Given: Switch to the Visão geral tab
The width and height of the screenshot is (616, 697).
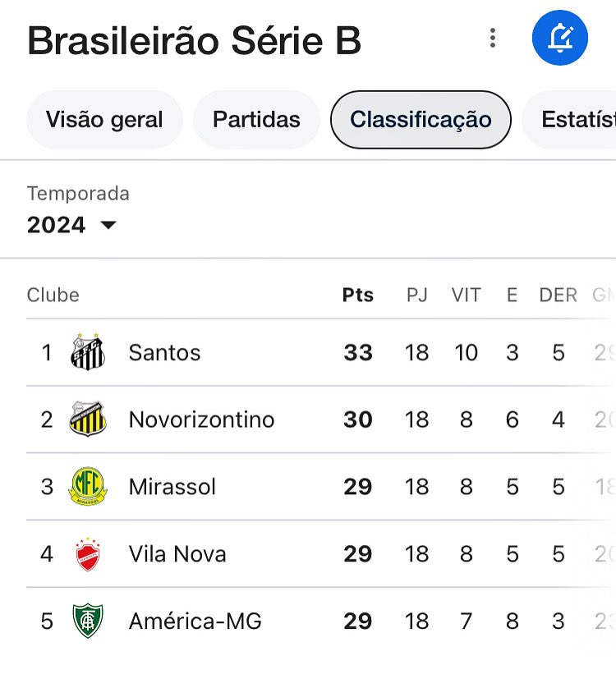Looking at the screenshot, I should tap(104, 120).
